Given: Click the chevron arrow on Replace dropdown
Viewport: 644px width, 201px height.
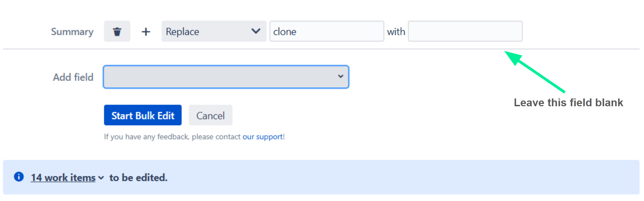Looking at the screenshot, I should tap(256, 31).
